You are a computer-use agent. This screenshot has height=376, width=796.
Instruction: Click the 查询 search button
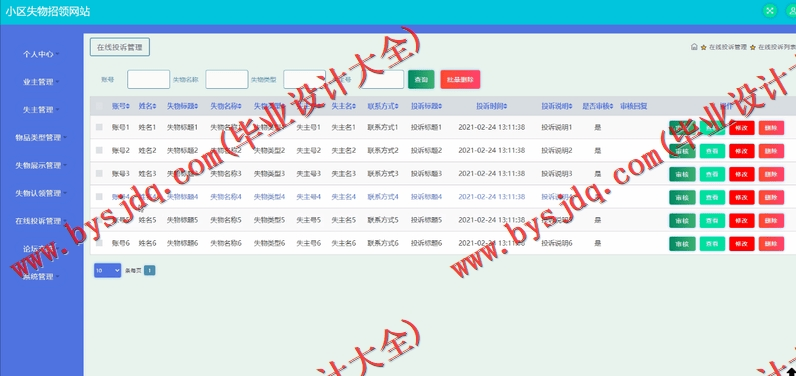(421, 80)
